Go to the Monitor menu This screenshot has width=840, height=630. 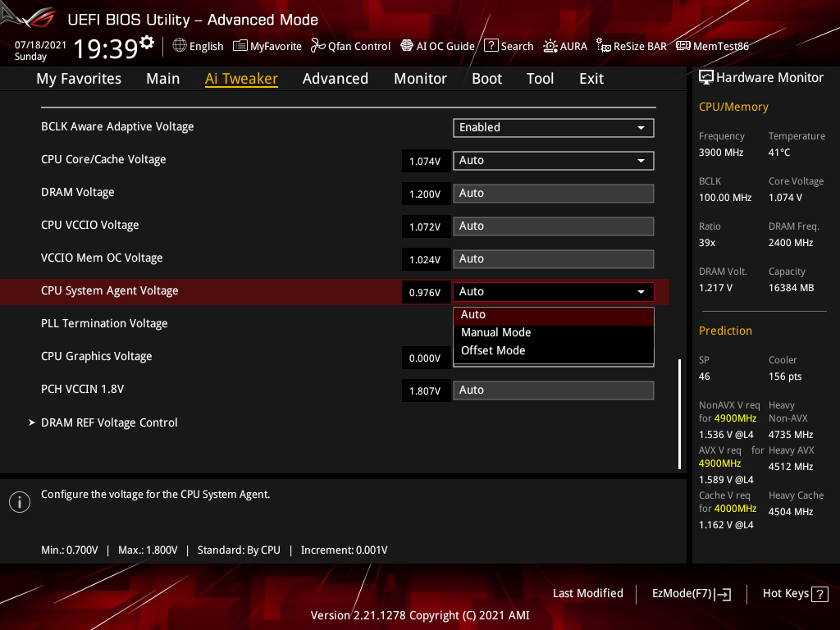[x=420, y=78]
